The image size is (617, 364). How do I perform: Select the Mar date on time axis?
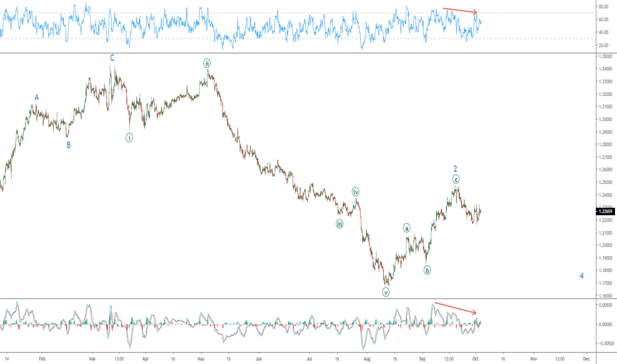(93, 359)
